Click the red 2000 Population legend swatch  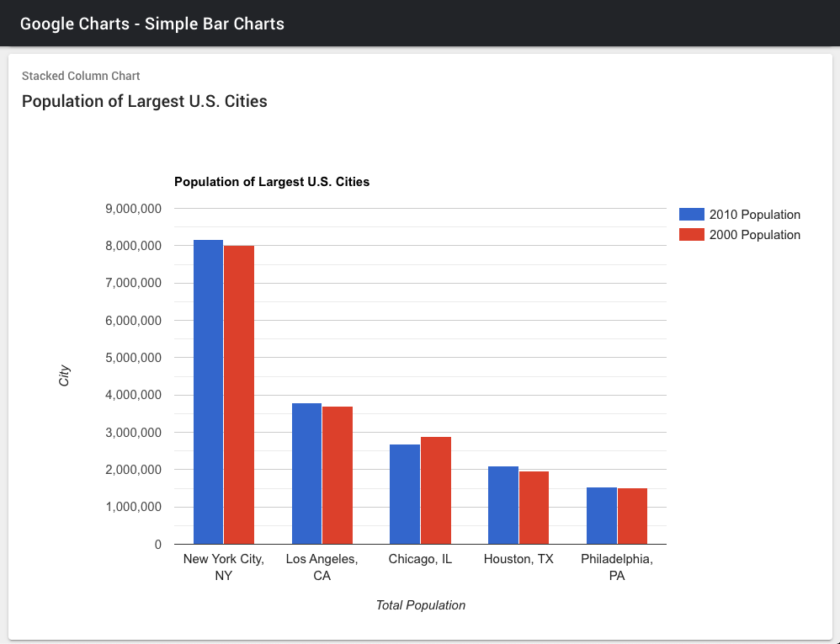click(x=691, y=235)
